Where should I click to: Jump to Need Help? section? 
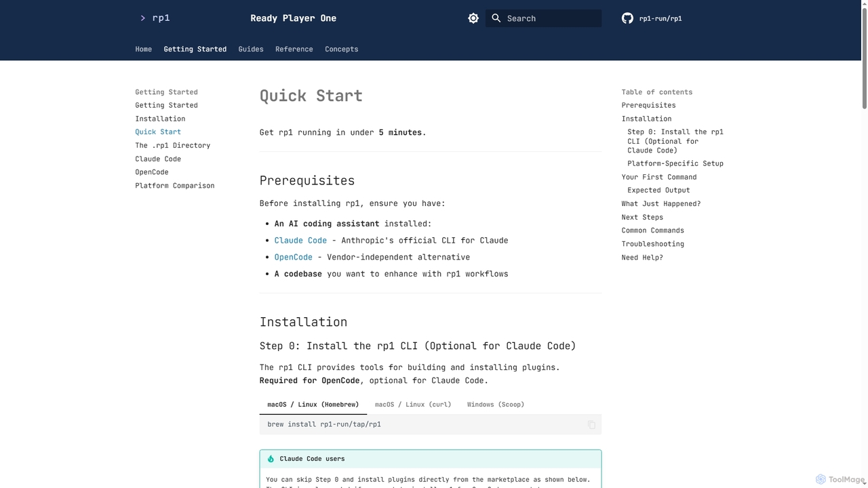pos(642,258)
